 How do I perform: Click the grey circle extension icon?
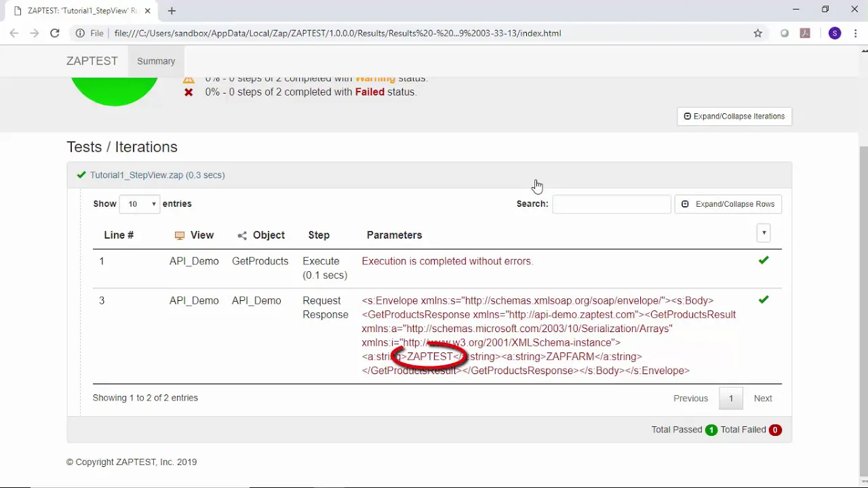tap(785, 33)
